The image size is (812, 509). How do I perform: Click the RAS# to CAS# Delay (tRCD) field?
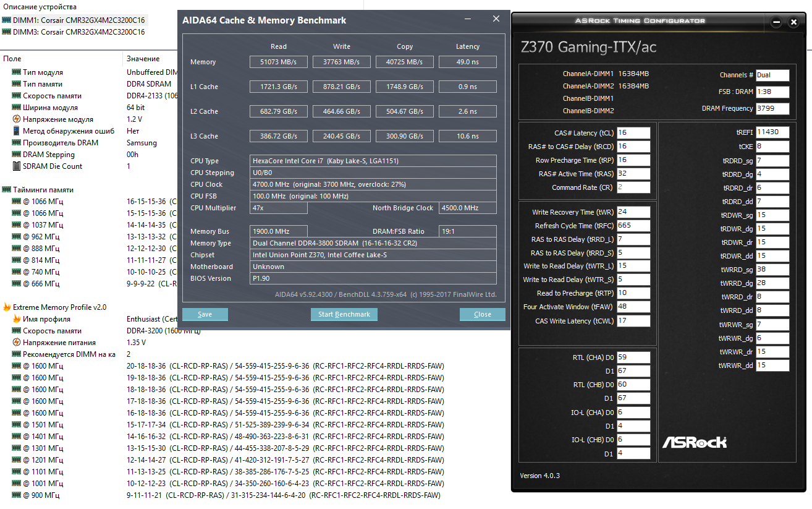coord(633,147)
